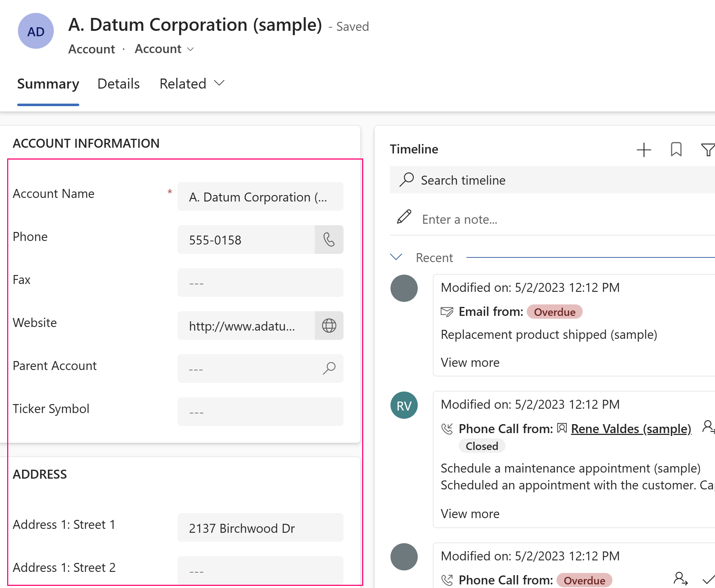Viewport: 715px width, 588px height.
Task: Select the Summary tab
Action: pyautogui.click(x=48, y=84)
